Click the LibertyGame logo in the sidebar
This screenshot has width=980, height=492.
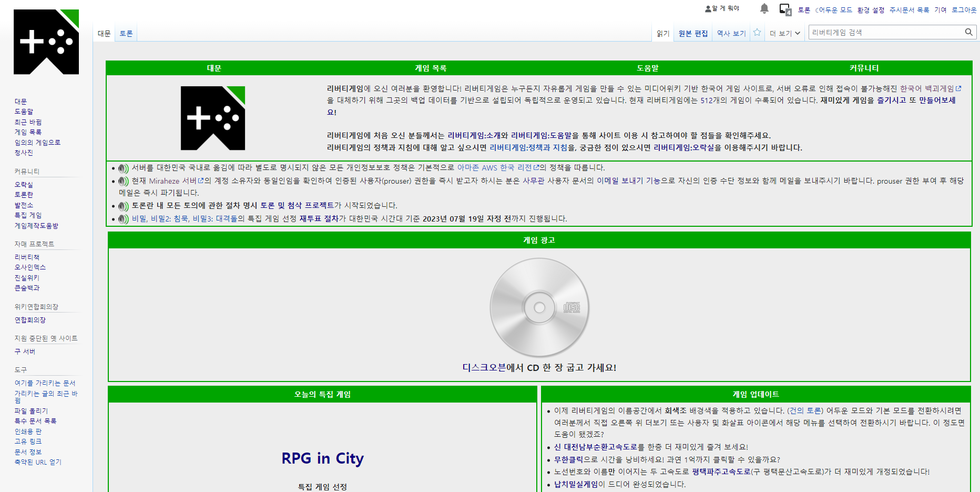point(46,42)
